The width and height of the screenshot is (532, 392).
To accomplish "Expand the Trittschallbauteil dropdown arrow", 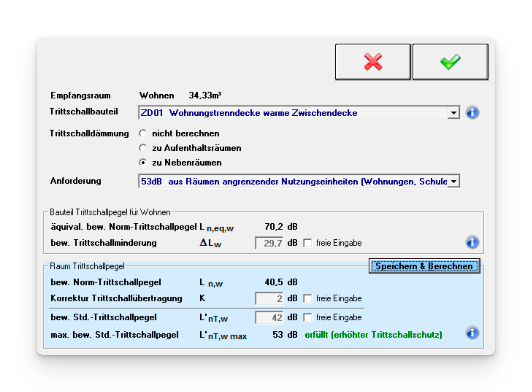I will (453, 113).
